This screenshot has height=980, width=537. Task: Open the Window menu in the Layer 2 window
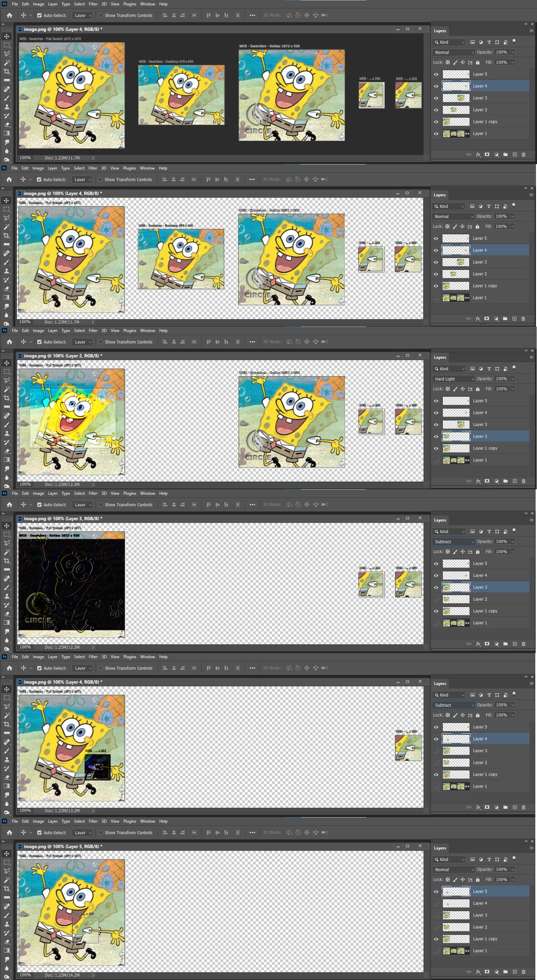(147, 331)
